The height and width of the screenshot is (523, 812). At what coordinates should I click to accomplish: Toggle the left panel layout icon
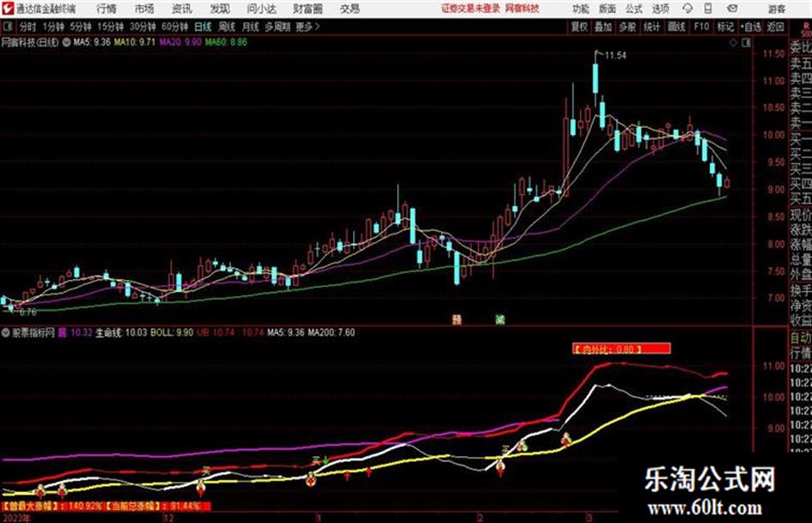8,27
